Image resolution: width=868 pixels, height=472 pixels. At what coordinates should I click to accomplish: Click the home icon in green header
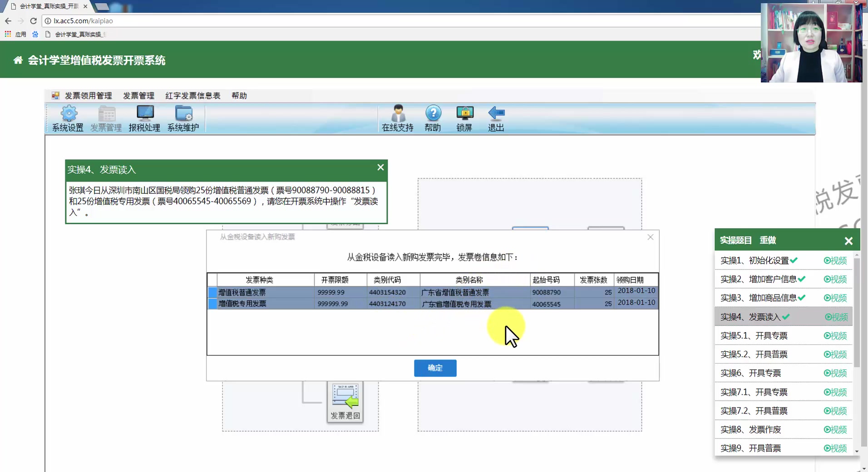coord(18,59)
